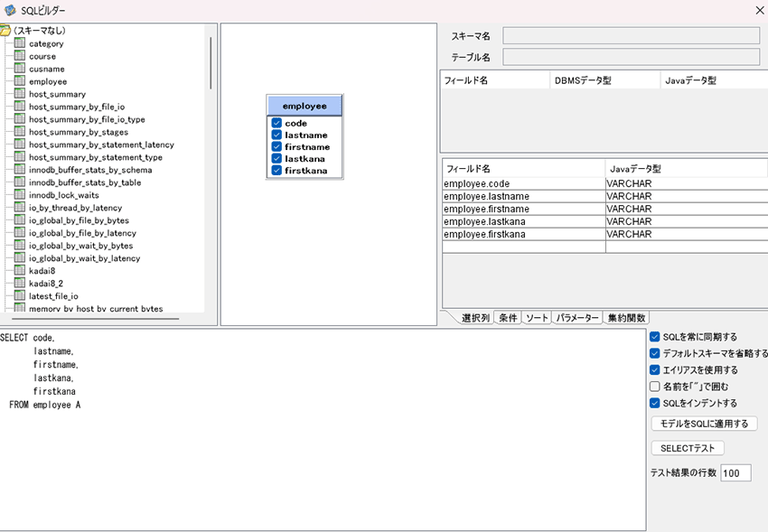Image resolution: width=768 pixels, height=532 pixels.
Task: Uncheck the firstkana column checkbox
Action: [276, 171]
